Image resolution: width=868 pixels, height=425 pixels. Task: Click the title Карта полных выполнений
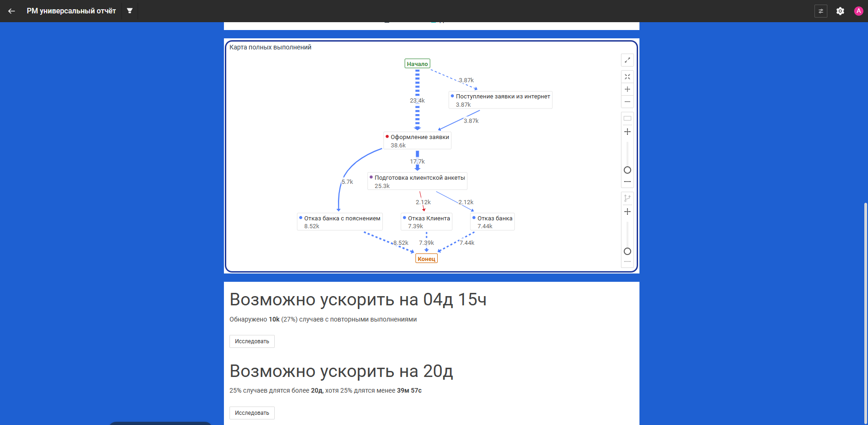click(271, 47)
